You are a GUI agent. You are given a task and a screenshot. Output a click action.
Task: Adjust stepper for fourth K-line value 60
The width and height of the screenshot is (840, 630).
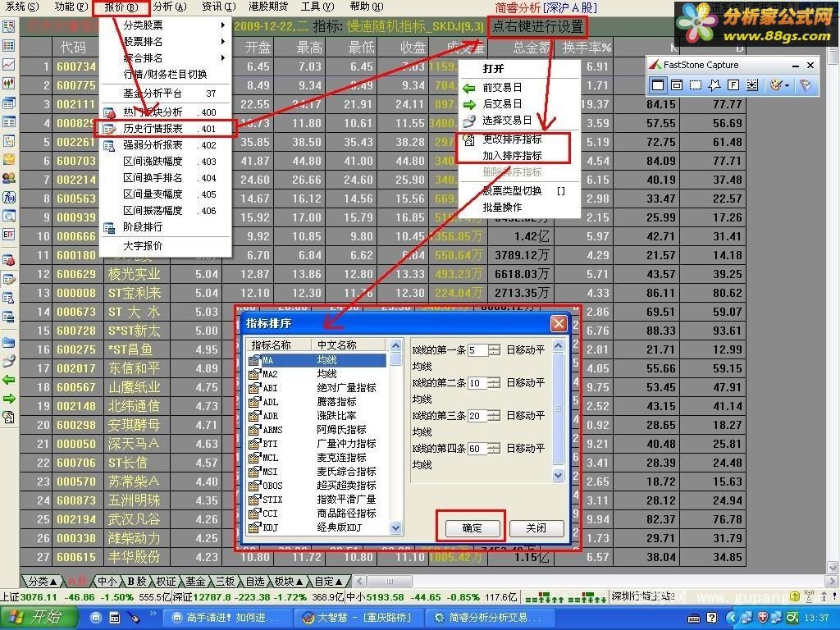[494, 449]
